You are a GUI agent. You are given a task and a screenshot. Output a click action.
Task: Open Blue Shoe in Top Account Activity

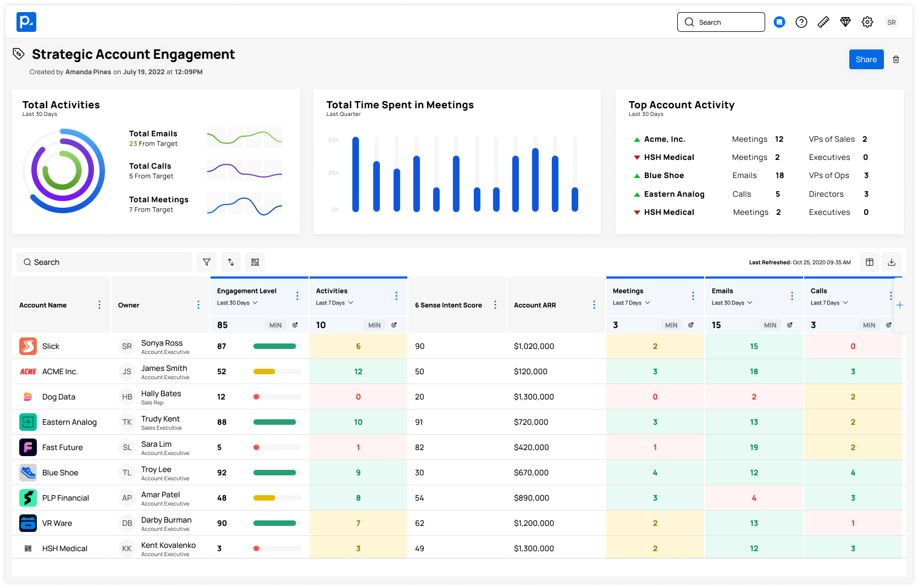pos(664,175)
